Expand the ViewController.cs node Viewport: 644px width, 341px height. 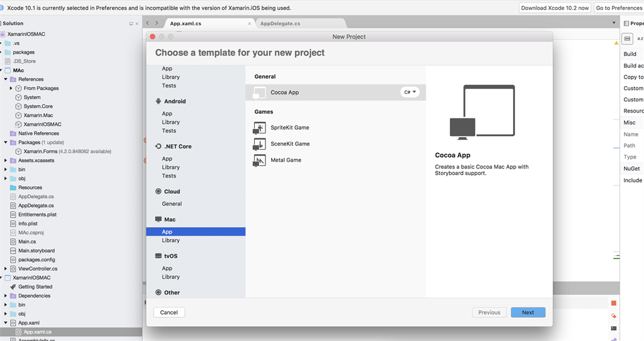pyautogui.click(x=6, y=269)
